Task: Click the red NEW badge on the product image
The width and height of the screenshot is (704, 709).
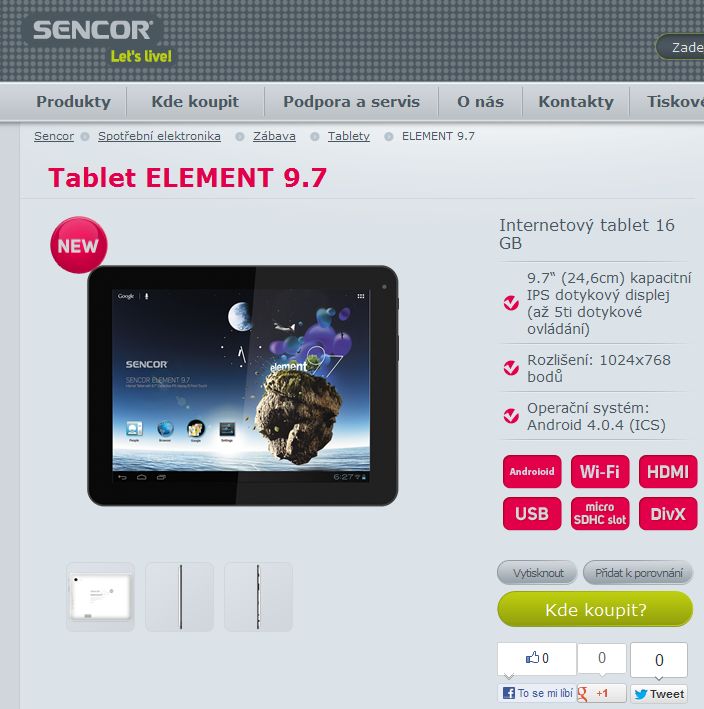Action: point(79,245)
